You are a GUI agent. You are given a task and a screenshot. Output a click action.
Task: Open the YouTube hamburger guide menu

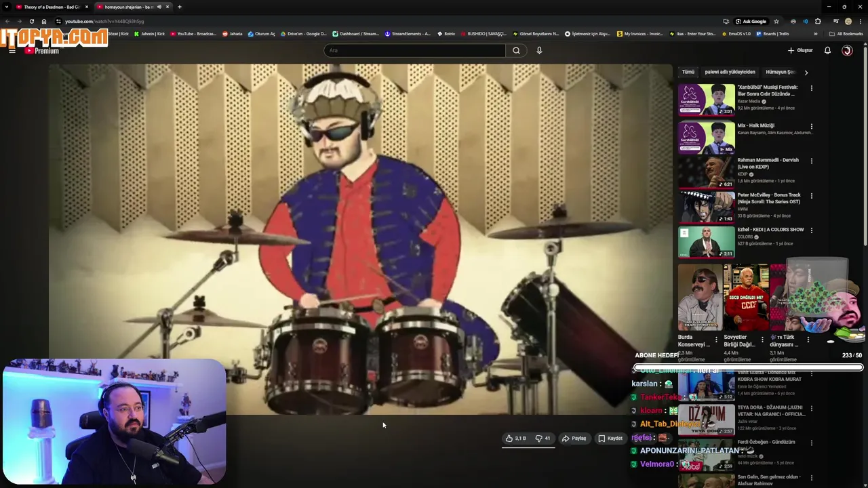point(12,51)
